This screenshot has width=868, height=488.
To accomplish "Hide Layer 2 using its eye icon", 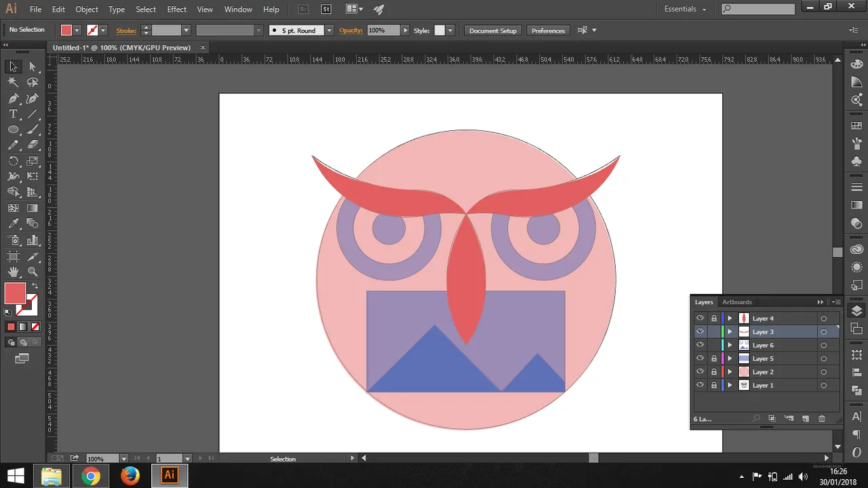I will coord(700,372).
